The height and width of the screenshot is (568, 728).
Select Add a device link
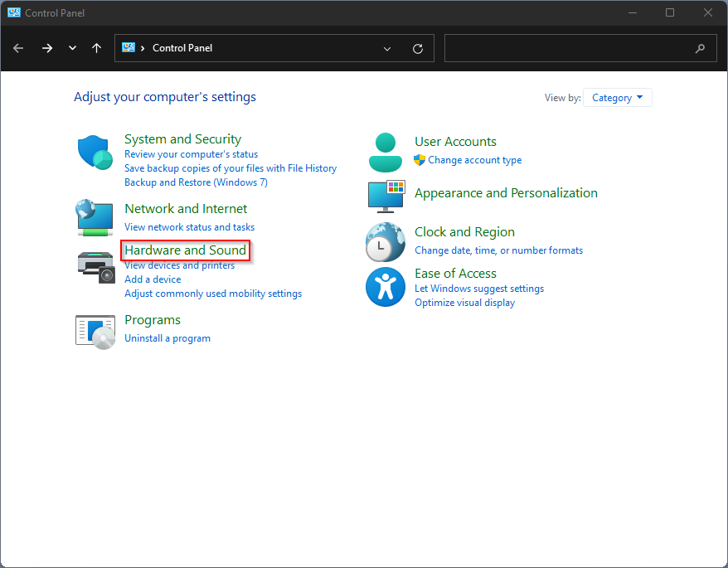coord(153,279)
